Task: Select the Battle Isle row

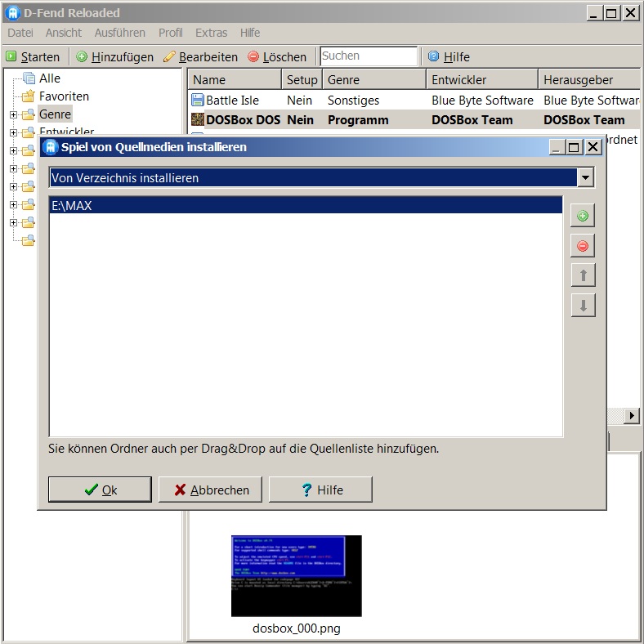Action: coord(414,101)
